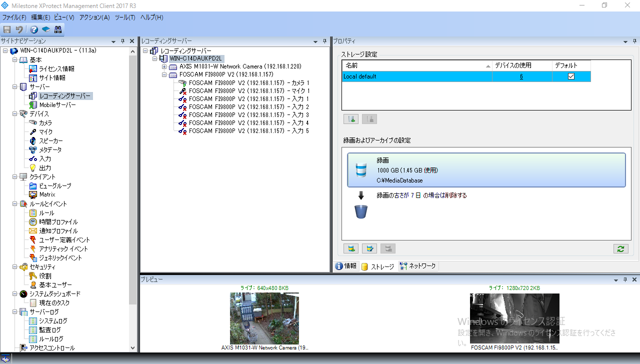Open the ビュー(V) menu
The height and width of the screenshot is (364, 640).
pos(64,17)
